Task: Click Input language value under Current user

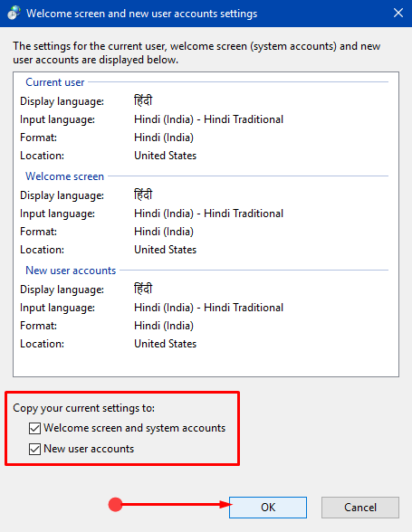Action: [x=208, y=119]
